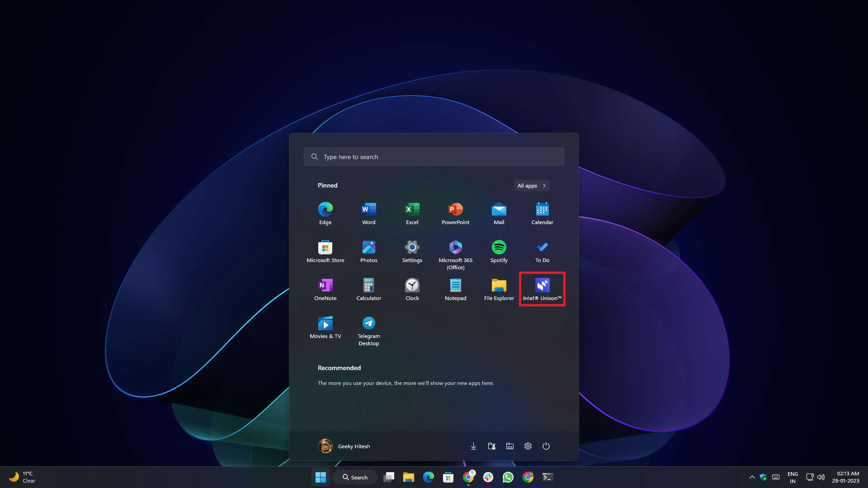The width and height of the screenshot is (868, 488).
Task: Click the Settings gear in taskbar
Action: [x=528, y=446]
